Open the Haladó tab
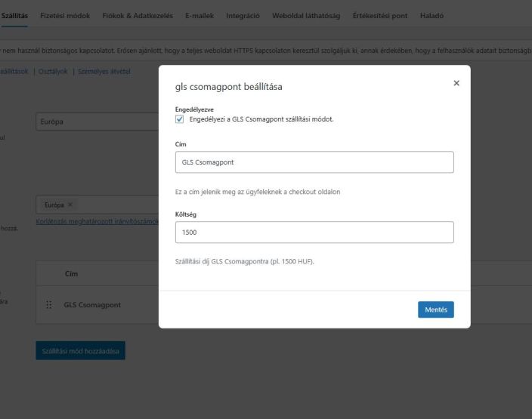The height and width of the screenshot is (419, 532). [x=431, y=16]
